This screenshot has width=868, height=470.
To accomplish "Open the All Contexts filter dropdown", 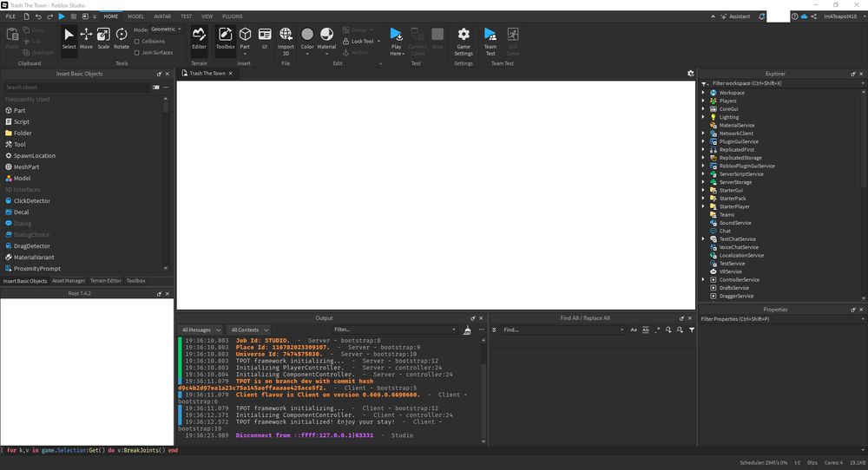I will tap(250, 330).
